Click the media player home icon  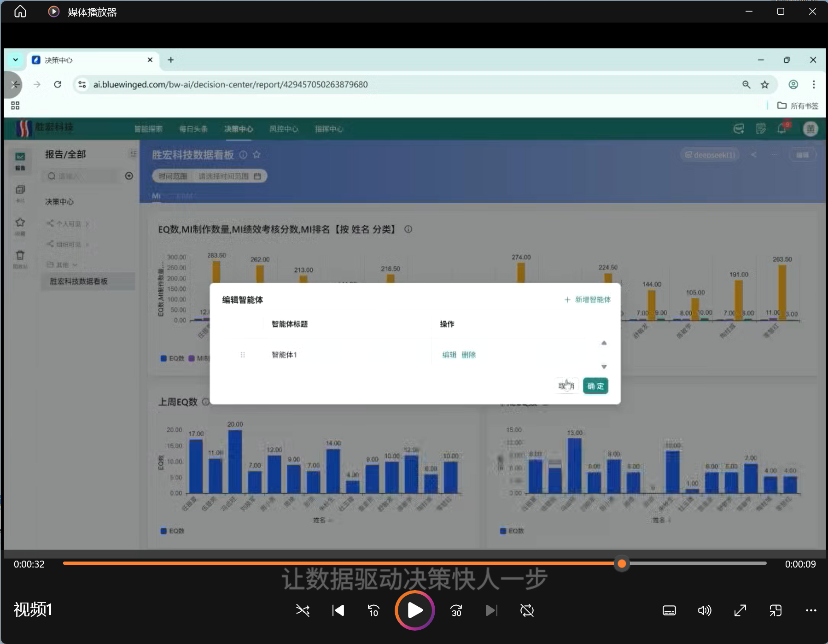point(20,12)
